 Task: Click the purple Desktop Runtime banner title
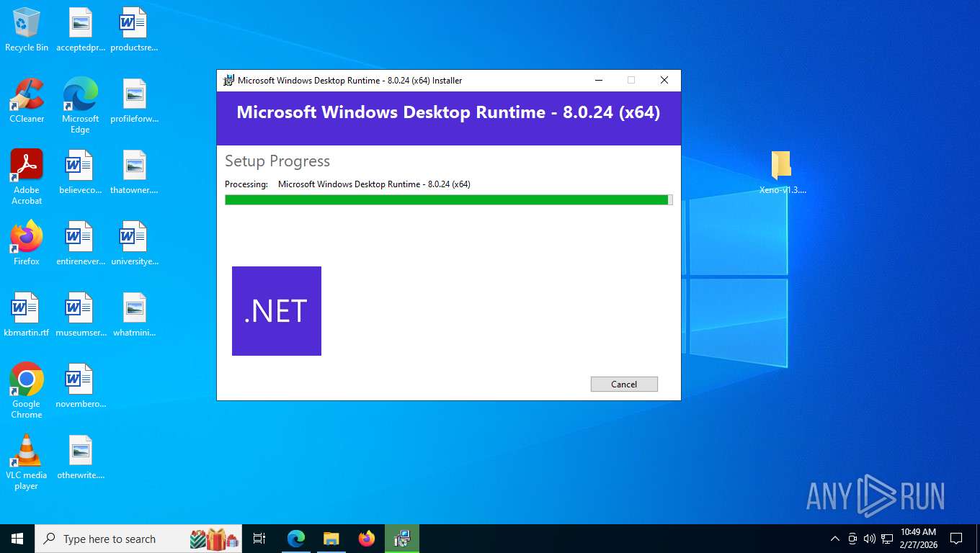[448, 112]
